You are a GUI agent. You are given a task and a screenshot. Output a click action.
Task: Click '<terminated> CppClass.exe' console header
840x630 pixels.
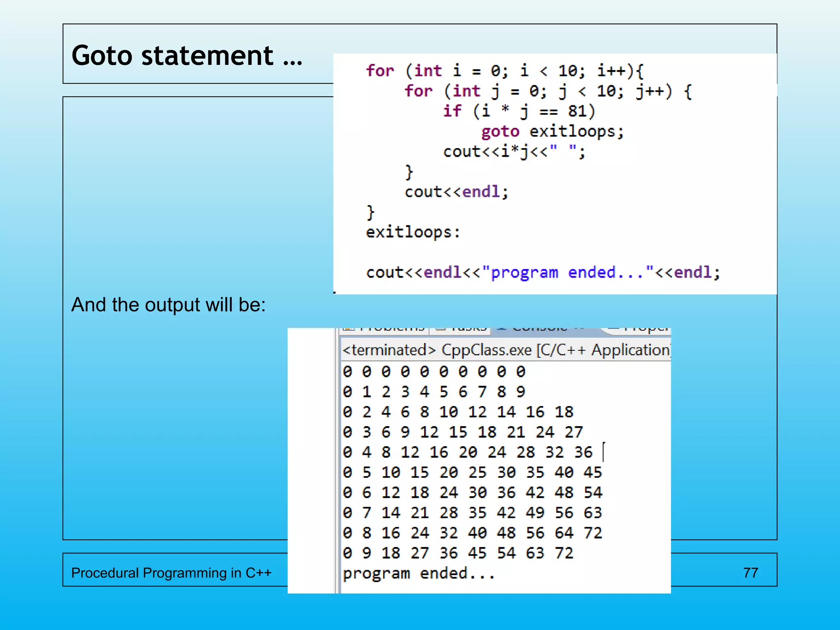pyautogui.click(x=506, y=350)
